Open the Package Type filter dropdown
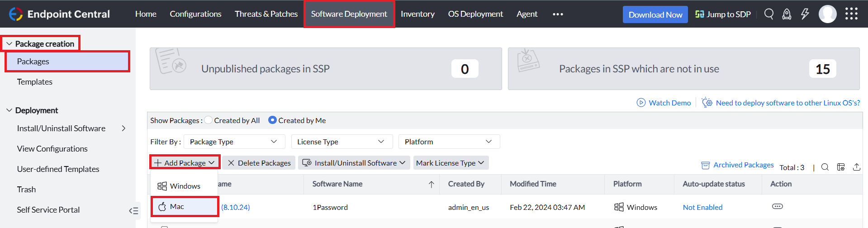 tap(233, 142)
